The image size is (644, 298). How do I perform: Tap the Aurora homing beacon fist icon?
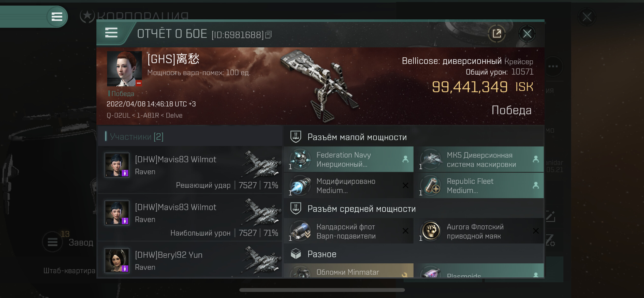[x=431, y=231]
